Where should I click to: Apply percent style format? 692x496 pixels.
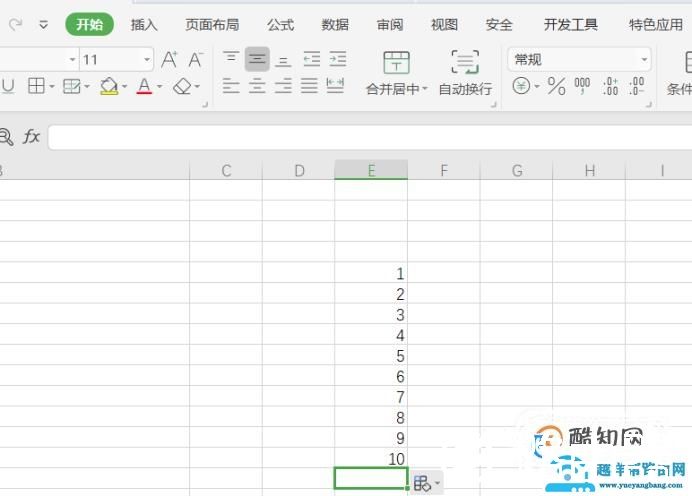click(x=557, y=86)
